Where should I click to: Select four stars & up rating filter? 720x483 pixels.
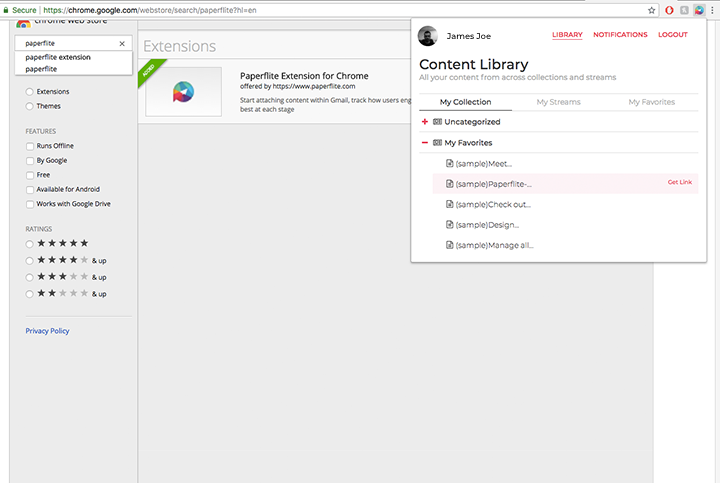tap(29, 261)
